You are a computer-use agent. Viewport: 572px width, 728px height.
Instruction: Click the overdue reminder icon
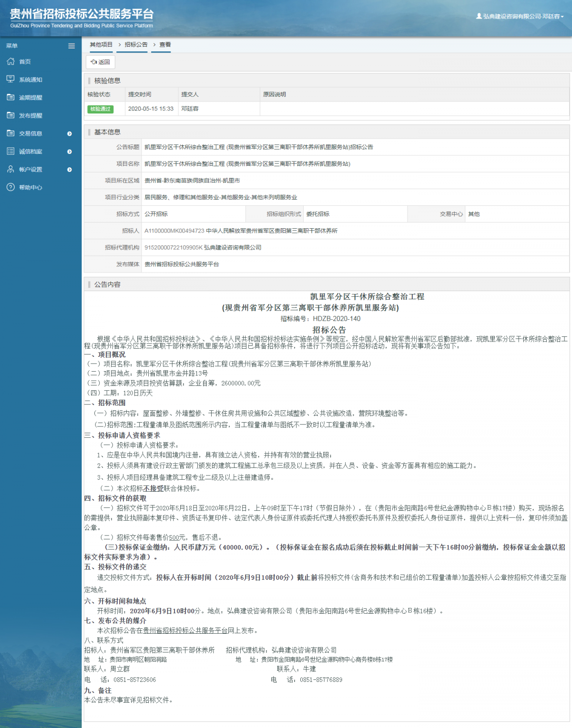(10, 97)
